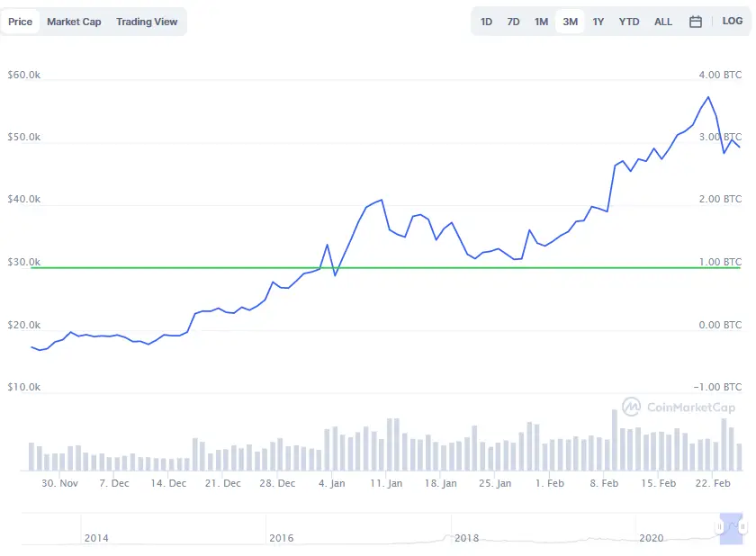Open the Trading View tab

pyautogui.click(x=147, y=22)
